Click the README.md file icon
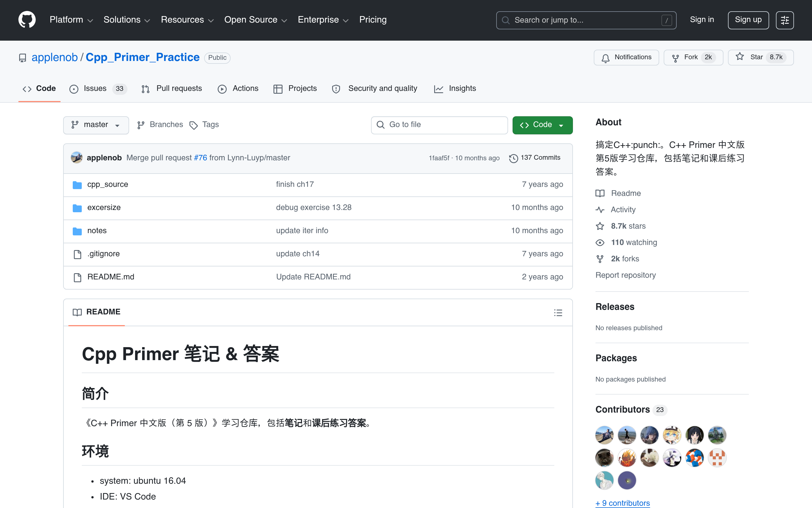This screenshot has height=508, width=812. click(x=77, y=277)
